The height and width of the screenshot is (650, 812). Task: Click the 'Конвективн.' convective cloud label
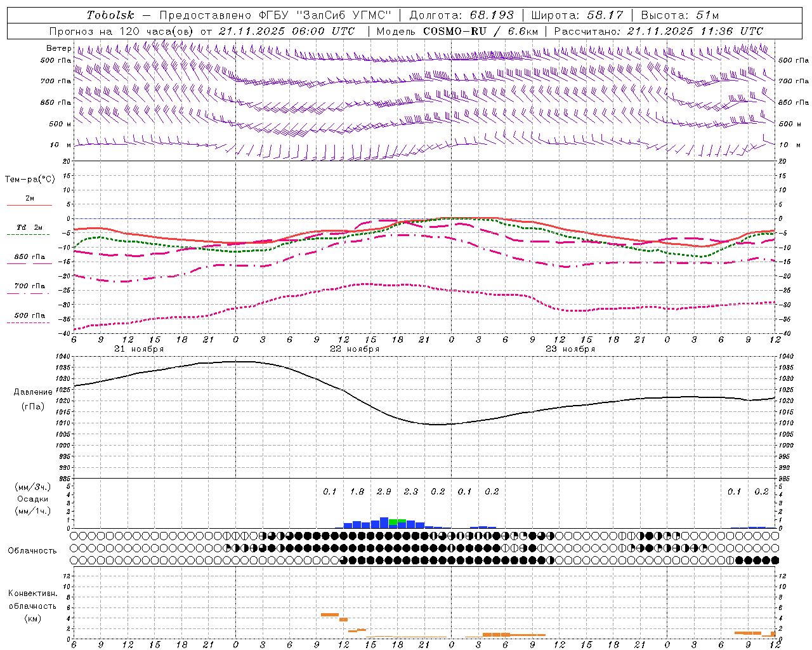click(32, 593)
